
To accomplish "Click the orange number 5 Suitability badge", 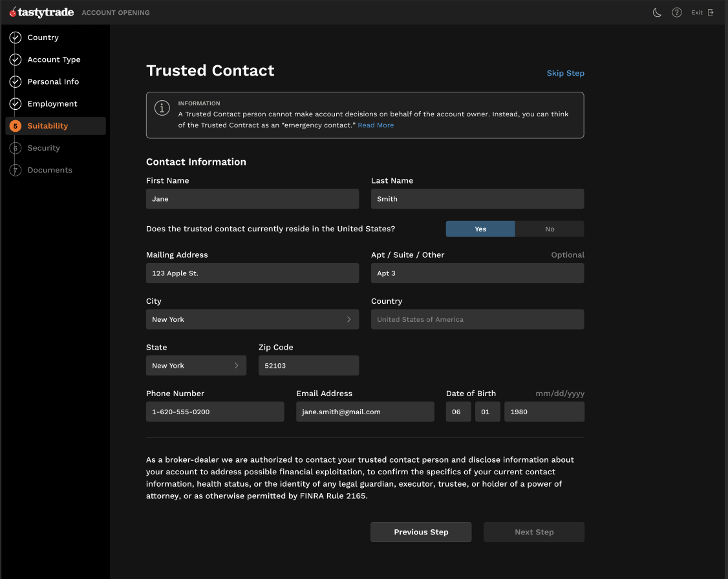I will (x=16, y=126).
